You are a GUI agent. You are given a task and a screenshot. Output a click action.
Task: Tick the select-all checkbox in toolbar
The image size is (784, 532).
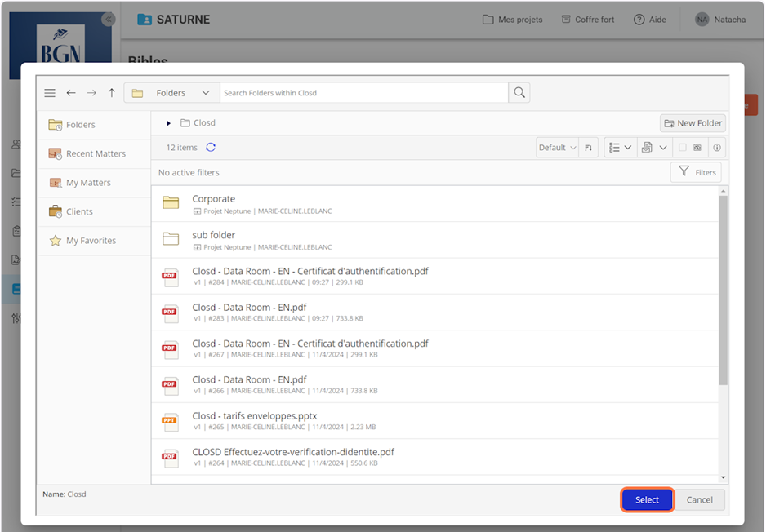pyautogui.click(x=682, y=148)
